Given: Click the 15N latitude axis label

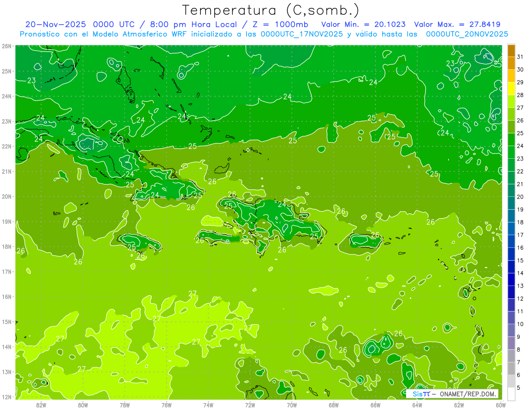Looking at the screenshot, I should click(x=7, y=322).
